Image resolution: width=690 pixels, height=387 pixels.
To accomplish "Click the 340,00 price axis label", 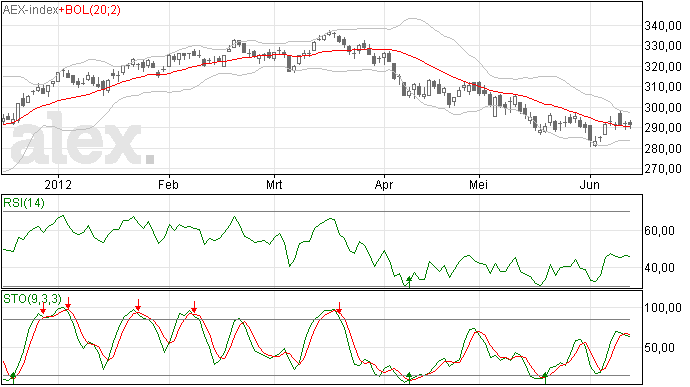I will (663, 26).
